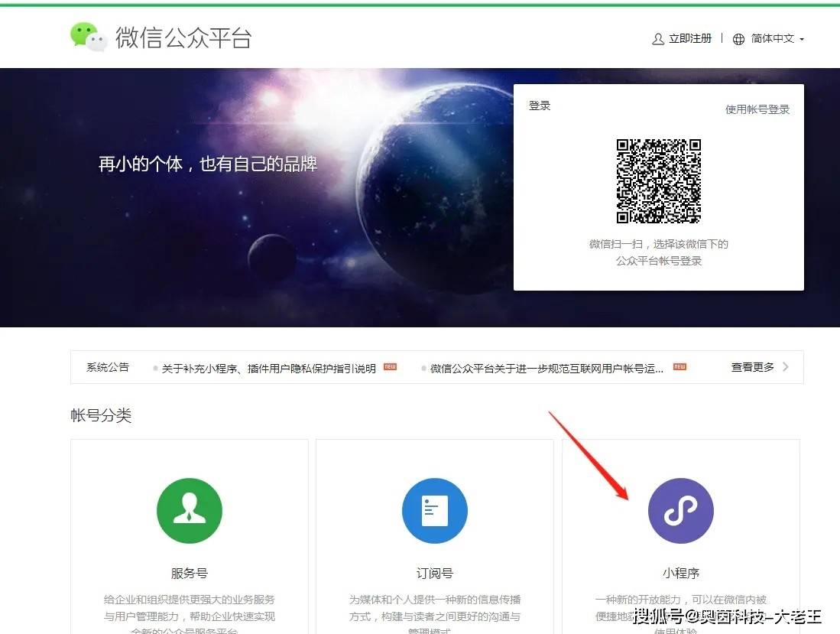Click the 微信公众平台 title text
Viewport: 840px width, 634px height.
tap(183, 37)
